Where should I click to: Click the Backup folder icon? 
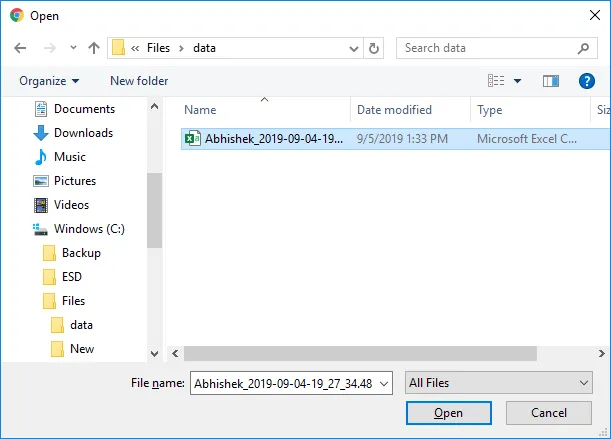pos(49,253)
